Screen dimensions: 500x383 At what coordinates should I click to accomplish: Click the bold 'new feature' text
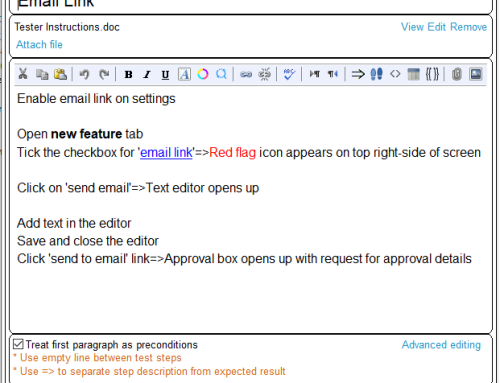[86, 134]
